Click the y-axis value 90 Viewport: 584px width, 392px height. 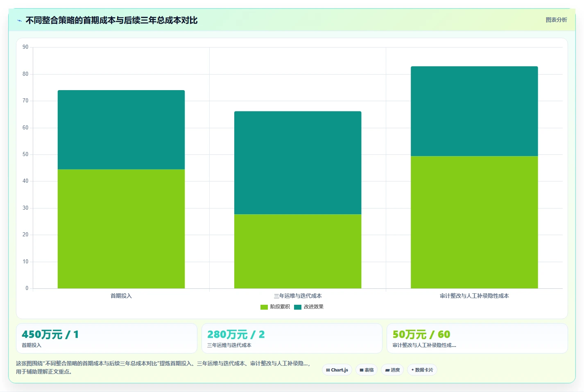[25, 47]
